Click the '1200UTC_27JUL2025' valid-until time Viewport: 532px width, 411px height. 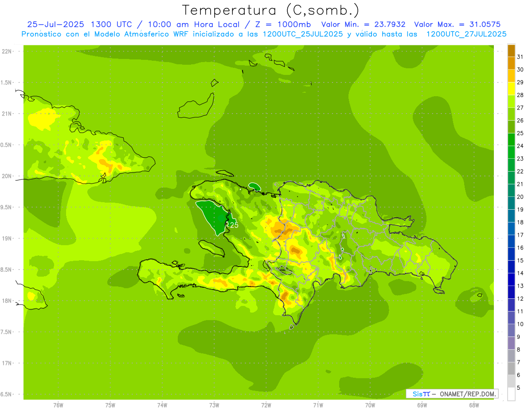tap(466, 34)
